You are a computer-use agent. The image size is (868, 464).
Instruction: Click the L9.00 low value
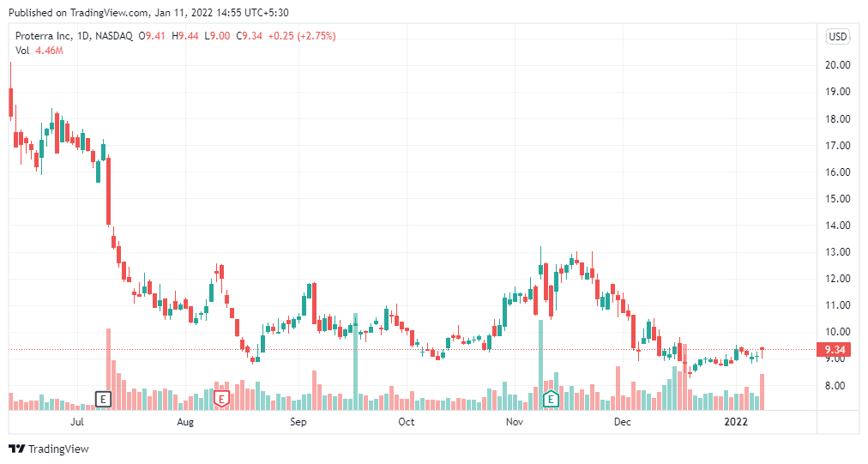[x=217, y=36]
